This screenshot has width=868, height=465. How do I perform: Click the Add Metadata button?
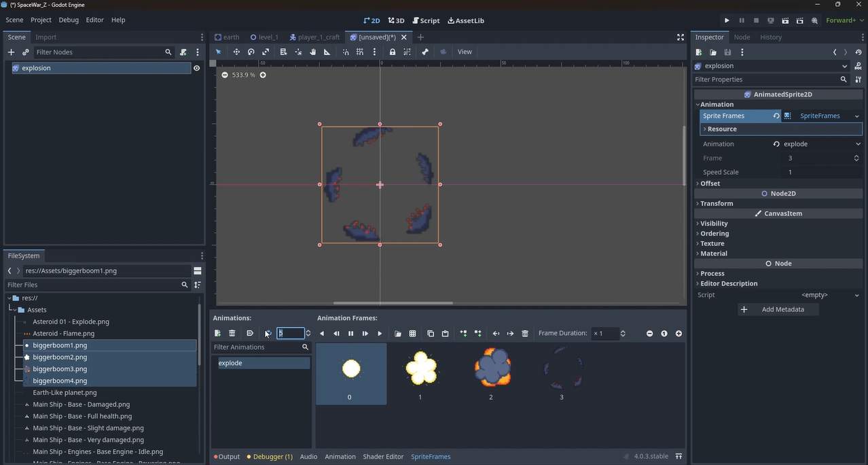click(x=778, y=309)
